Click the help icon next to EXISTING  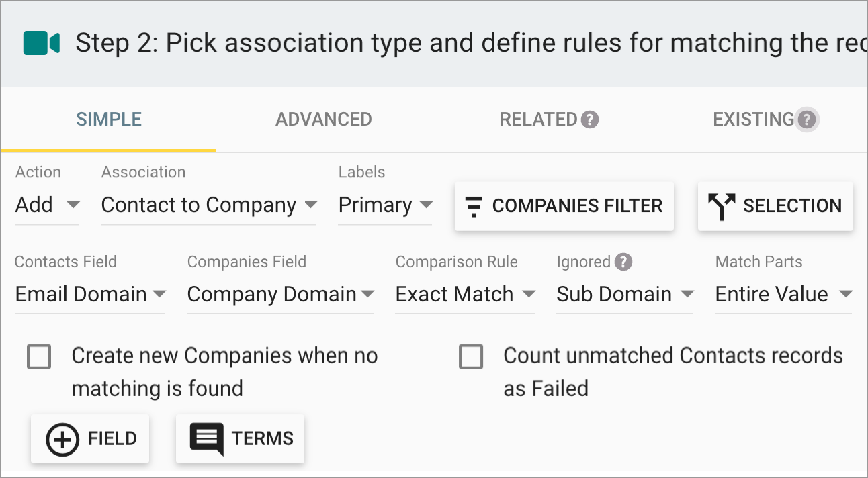808,119
